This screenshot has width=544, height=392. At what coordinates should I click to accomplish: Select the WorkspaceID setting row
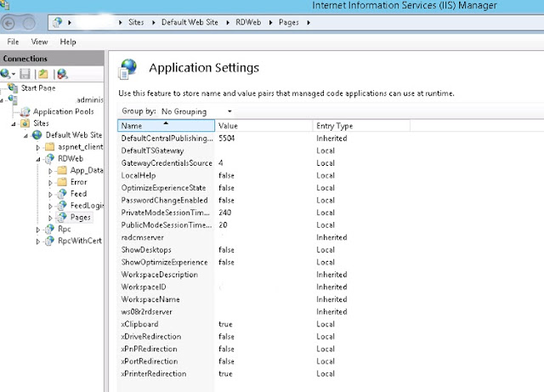tap(263, 287)
